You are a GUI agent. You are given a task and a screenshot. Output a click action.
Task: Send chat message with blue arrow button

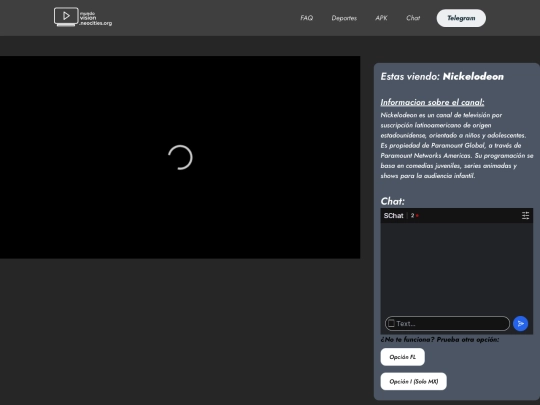[520, 323]
